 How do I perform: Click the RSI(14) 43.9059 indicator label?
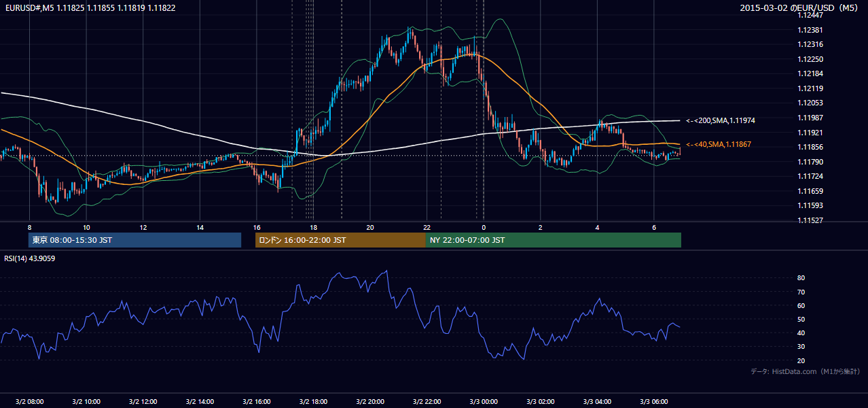coord(30,258)
